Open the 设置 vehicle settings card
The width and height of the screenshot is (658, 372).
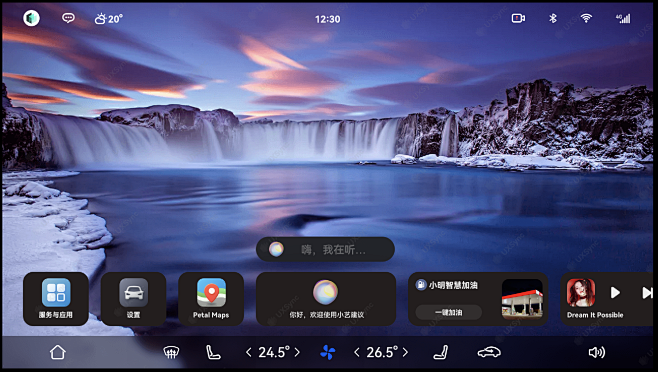pos(133,299)
